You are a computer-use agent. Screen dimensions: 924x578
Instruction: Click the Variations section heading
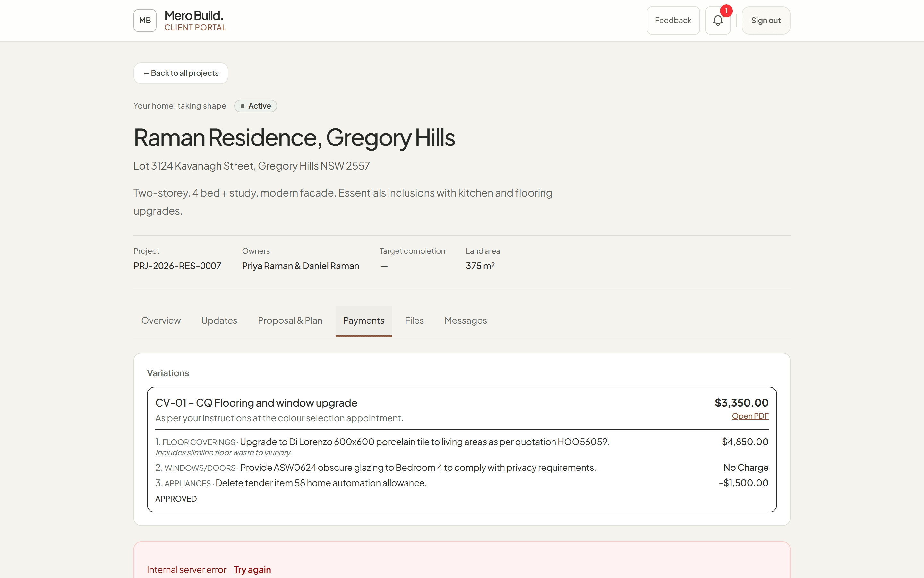click(x=168, y=373)
